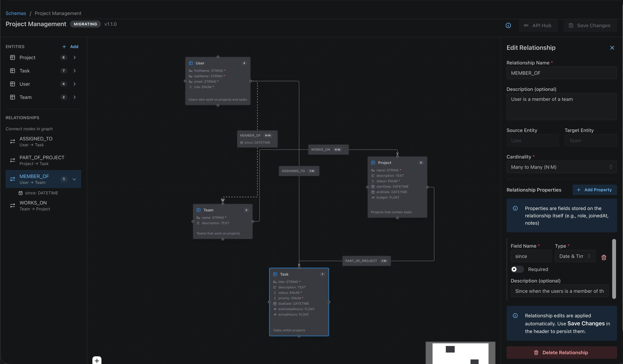Click the API icon inside API Hub button
Viewport: 623px width, 364px height.
526,25
